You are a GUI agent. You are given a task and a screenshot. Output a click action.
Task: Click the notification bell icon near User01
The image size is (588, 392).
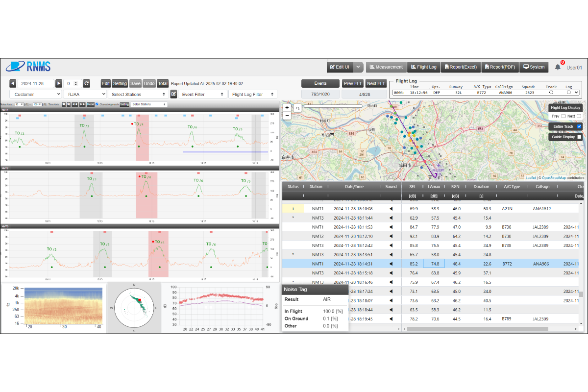558,67
